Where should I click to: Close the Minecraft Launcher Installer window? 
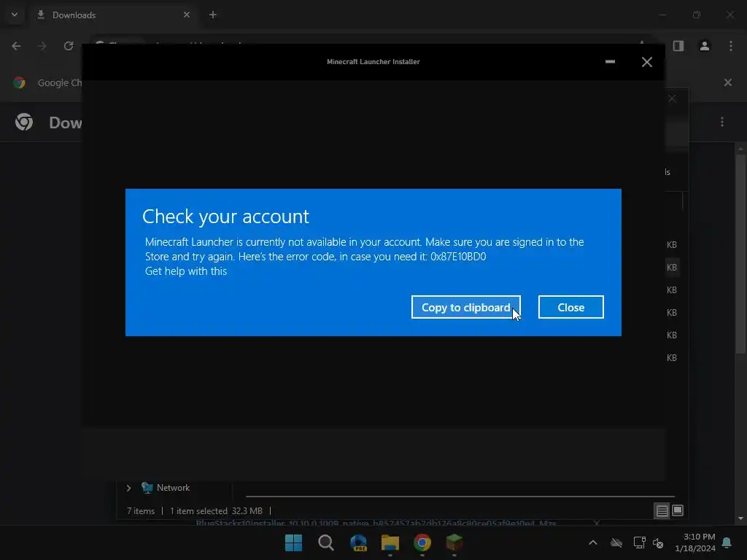[x=646, y=62]
